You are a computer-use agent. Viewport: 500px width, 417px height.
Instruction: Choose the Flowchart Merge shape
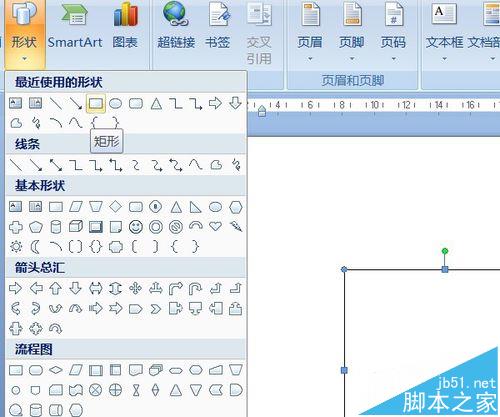tap(196, 390)
